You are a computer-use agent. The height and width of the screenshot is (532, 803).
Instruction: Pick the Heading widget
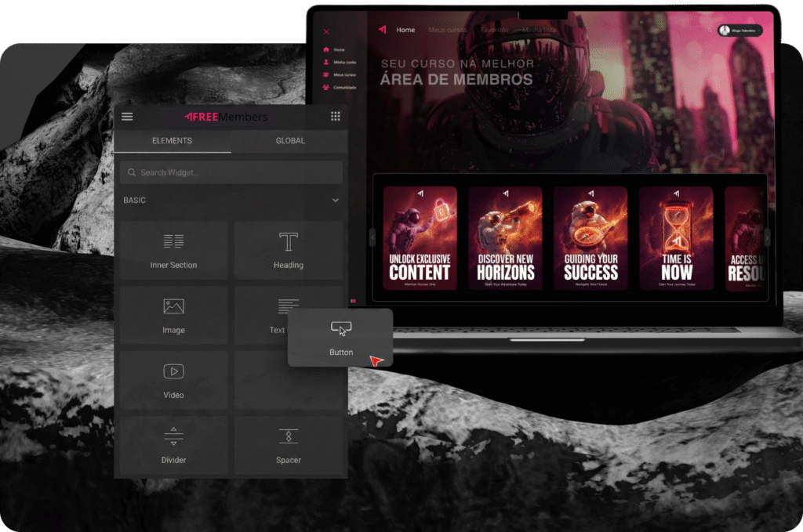(288, 250)
